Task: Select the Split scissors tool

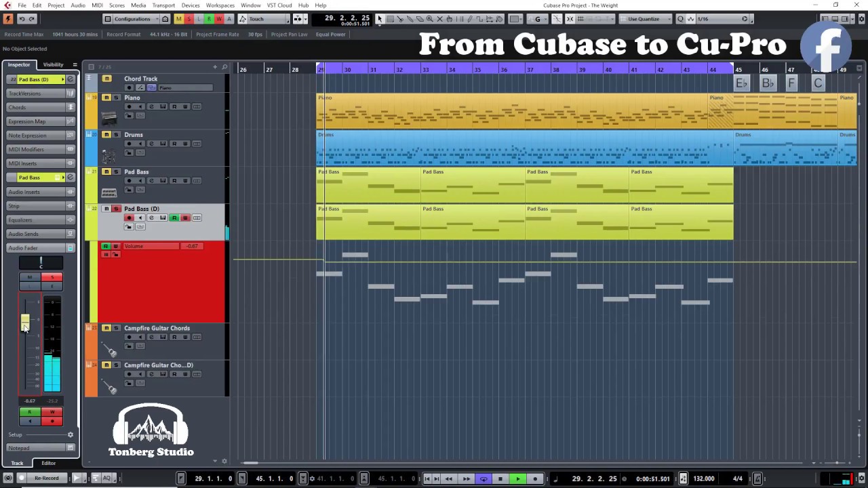Action: [x=400, y=19]
